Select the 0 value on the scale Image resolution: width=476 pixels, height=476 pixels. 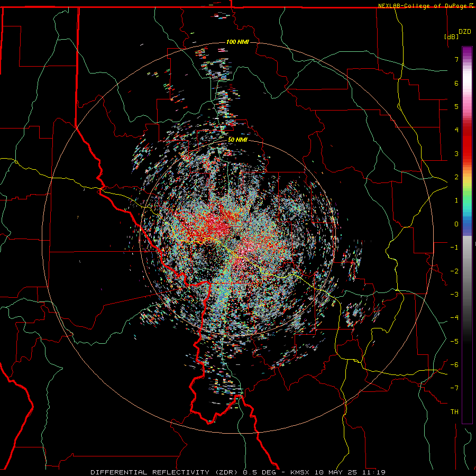(x=456, y=224)
